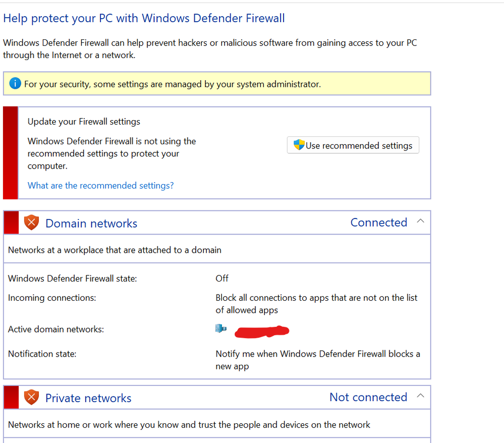Screen dimensions: 504x443
Task: Click the red scribbled-out domain network name
Action: click(261, 331)
